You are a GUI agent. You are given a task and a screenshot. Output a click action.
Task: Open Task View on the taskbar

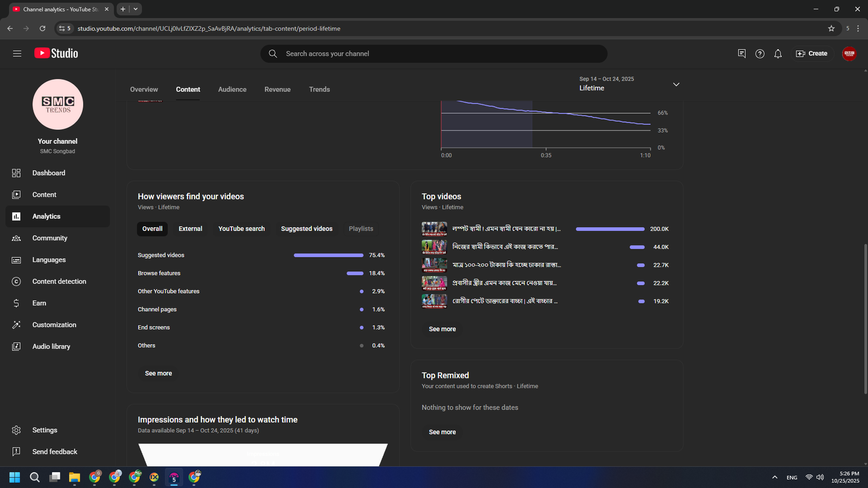55,477
